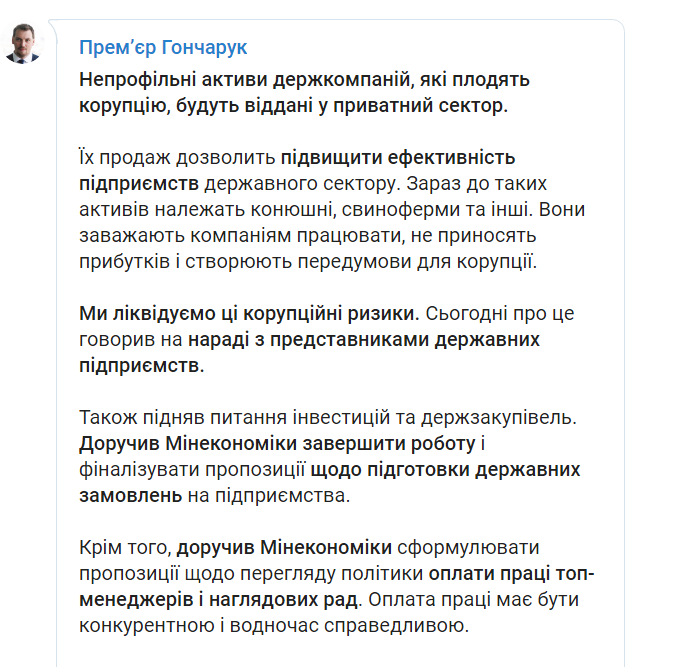
Task: Click the bold word замовлень
Action: tap(130, 496)
